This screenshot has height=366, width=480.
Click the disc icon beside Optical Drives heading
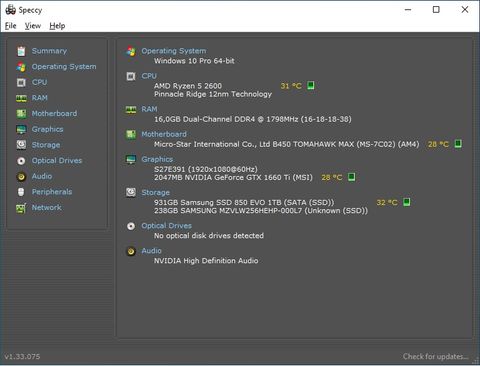[x=131, y=226]
